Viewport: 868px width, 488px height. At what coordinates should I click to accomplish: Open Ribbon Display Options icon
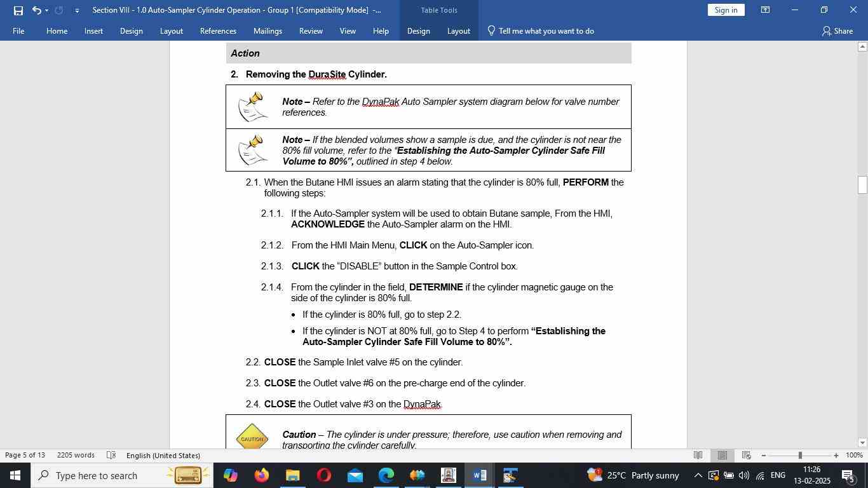(766, 10)
